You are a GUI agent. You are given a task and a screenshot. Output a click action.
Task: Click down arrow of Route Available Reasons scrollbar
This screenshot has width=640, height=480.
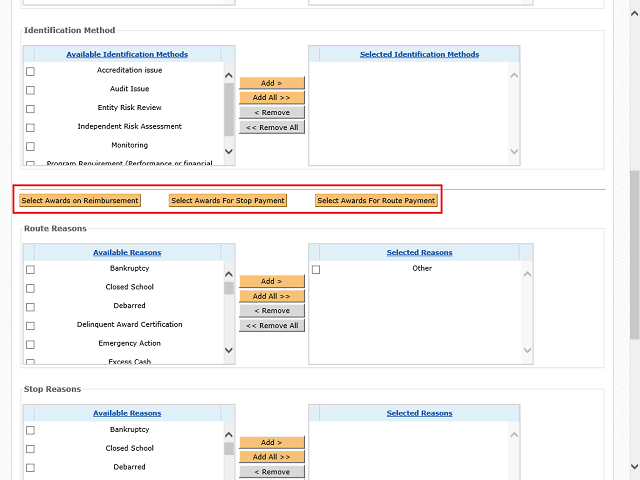tap(229, 350)
